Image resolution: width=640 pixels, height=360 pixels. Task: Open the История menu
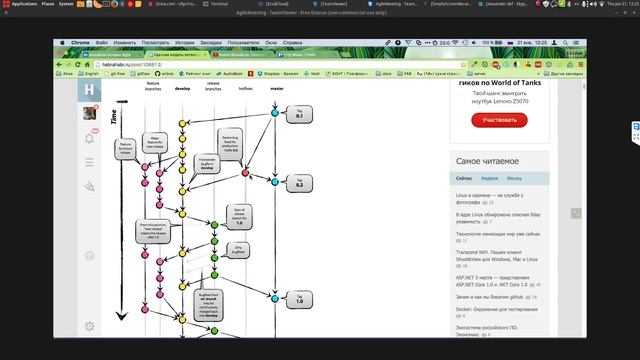pos(185,42)
